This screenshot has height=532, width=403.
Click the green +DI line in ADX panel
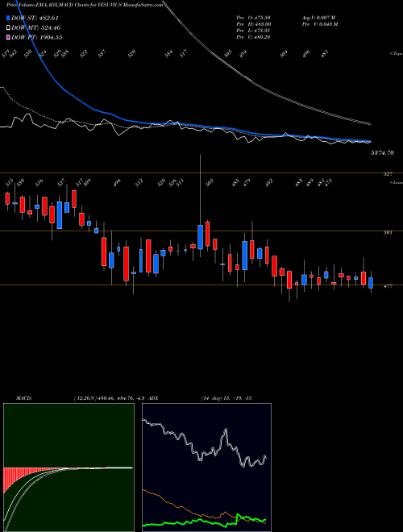pyautogui.click(x=204, y=521)
